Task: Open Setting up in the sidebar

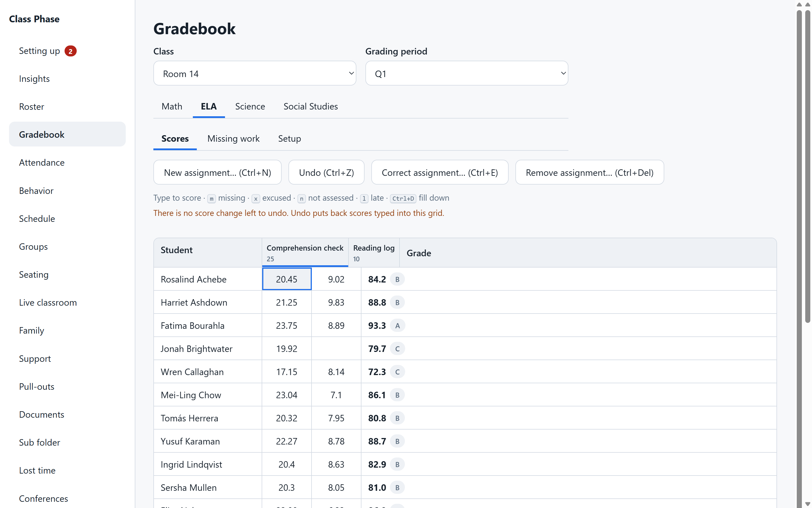Action: click(x=67, y=51)
